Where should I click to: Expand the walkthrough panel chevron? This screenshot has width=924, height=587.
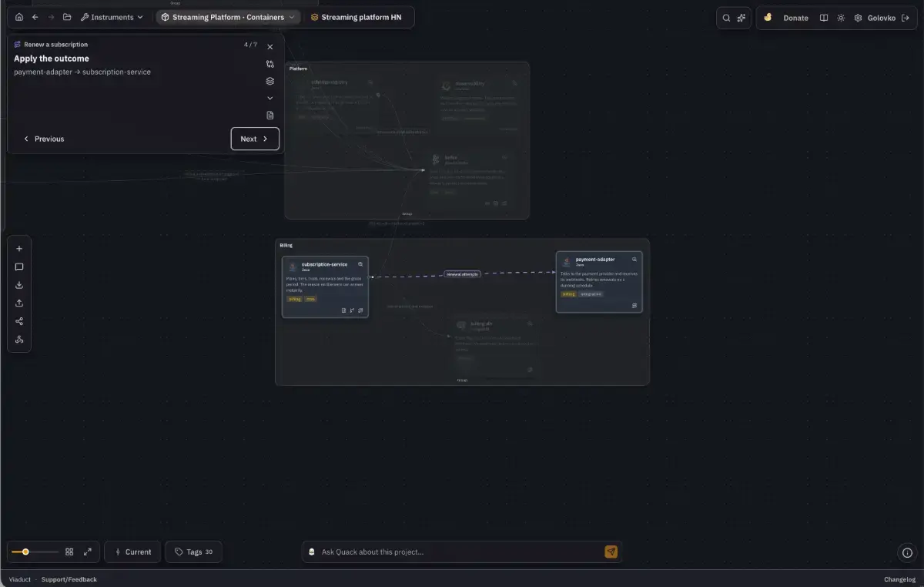click(270, 98)
